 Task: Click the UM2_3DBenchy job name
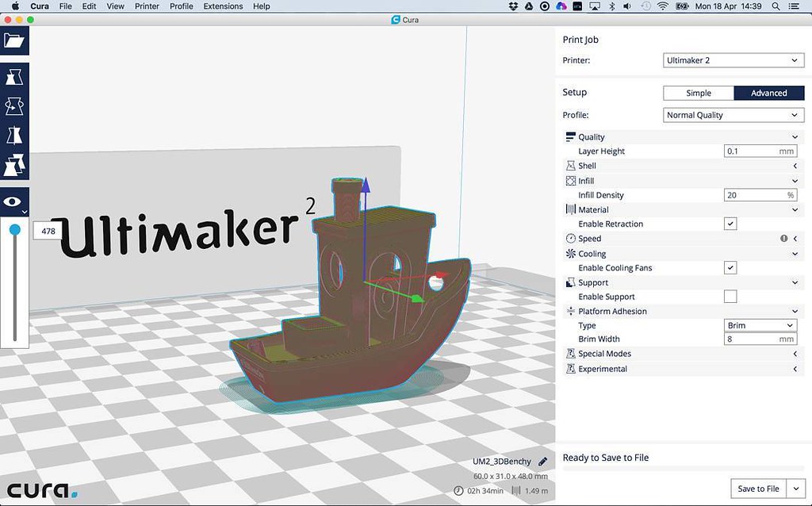point(502,462)
